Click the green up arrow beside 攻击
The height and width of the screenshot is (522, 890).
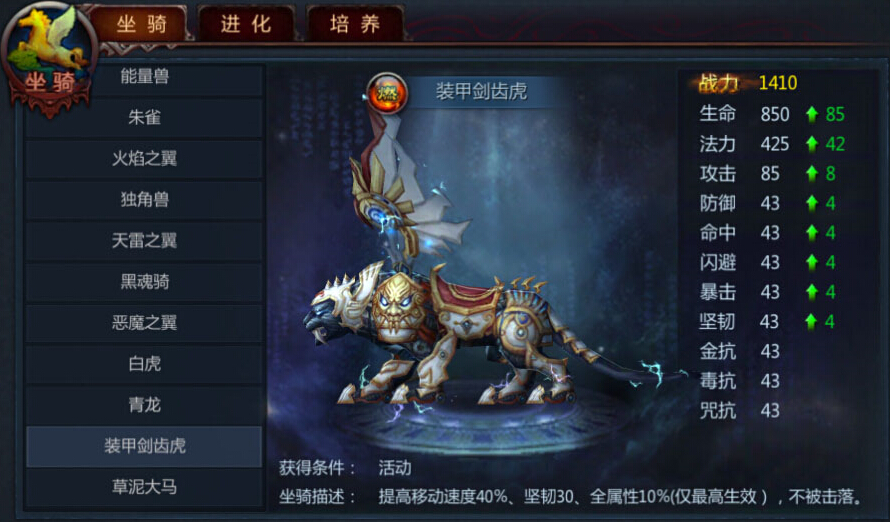pos(812,173)
